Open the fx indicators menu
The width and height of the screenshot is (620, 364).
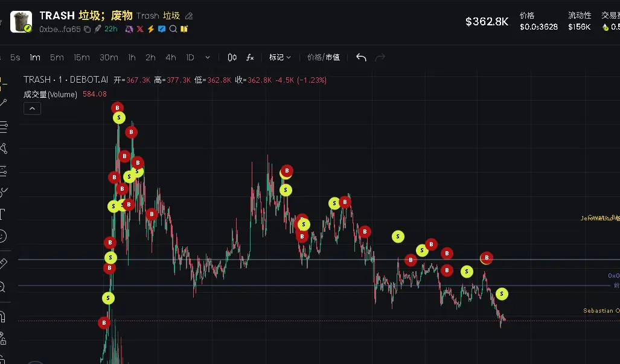[x=250, y=57]
